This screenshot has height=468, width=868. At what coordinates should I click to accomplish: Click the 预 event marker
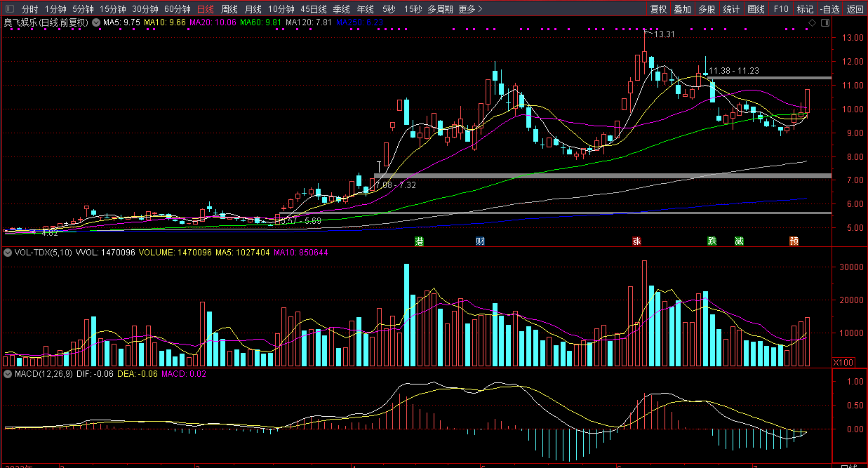[x=794, y=241]
